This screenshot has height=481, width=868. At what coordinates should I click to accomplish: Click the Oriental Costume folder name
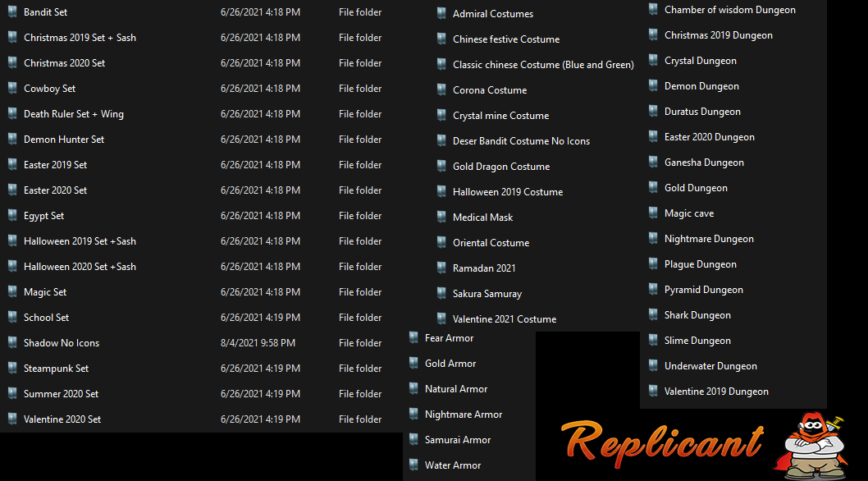491,243
